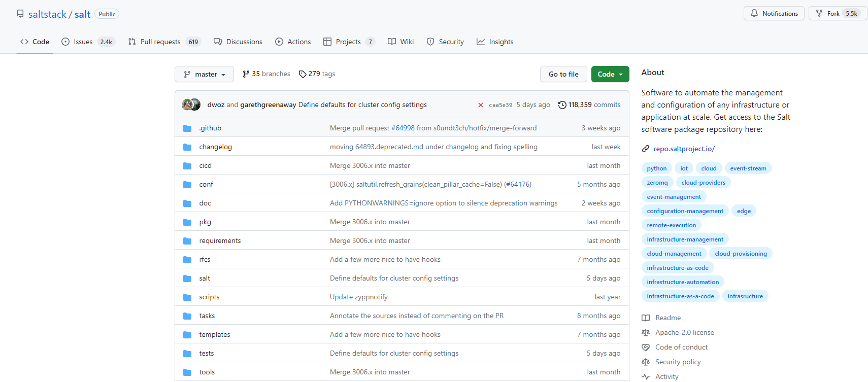868x382 pixels.
Task: Select the infrasructure topic tag
Action: (745, 296)
